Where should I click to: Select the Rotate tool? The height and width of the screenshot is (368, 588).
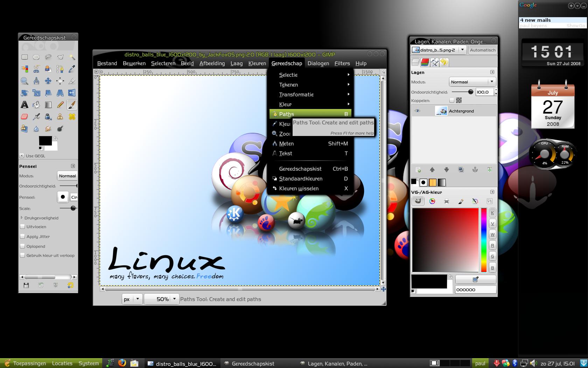(x=24, y=93)
